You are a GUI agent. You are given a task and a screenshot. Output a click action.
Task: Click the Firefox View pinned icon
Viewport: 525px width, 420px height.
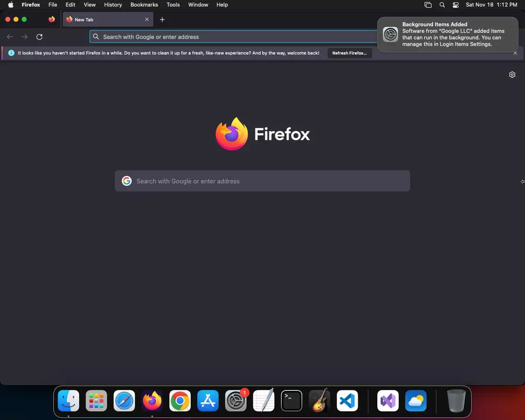(52, 19)
